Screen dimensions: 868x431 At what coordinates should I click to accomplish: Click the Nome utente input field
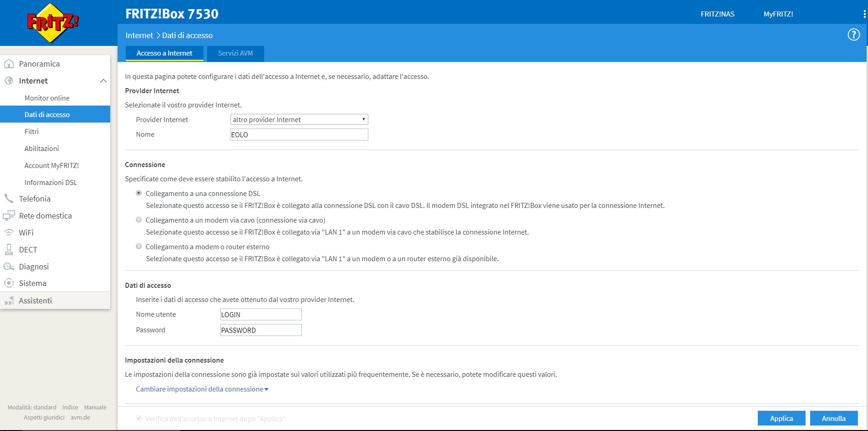[261, 314]
